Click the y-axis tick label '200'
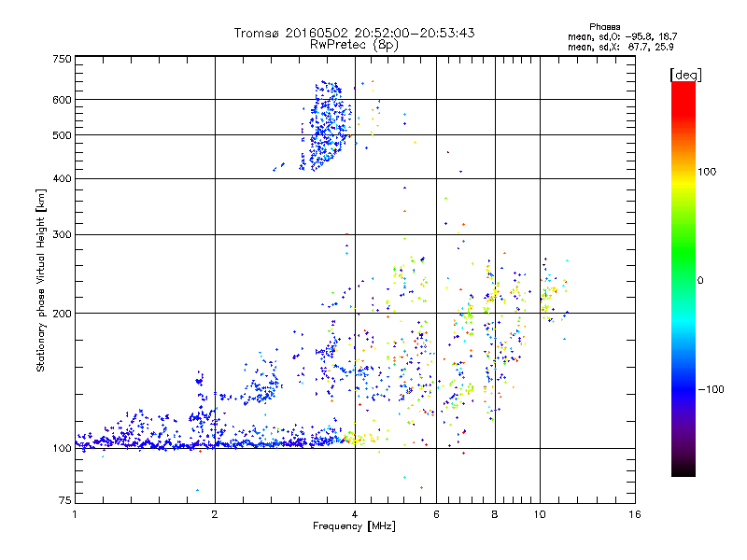 click(62, 314)
